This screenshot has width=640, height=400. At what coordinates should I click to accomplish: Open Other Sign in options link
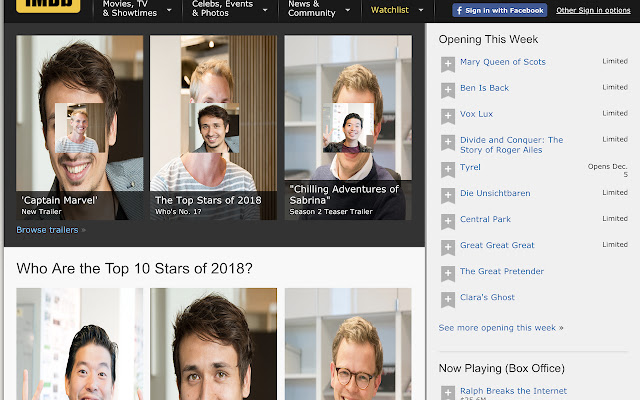(593, 10)
